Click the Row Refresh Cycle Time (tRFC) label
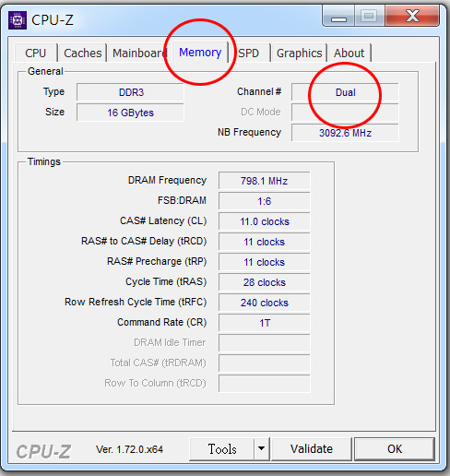This screenshot has height=476, width=450. point(136,302)
